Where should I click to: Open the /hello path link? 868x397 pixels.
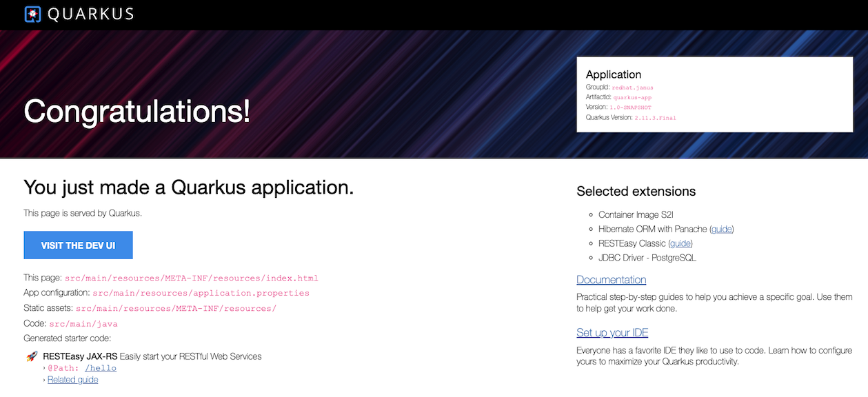(99, 368)
